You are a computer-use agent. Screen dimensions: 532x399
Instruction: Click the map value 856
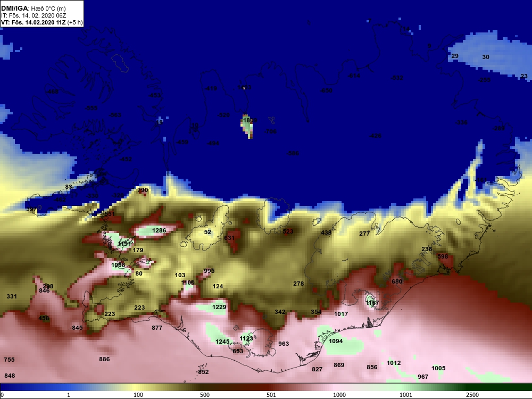click(372, 367)
